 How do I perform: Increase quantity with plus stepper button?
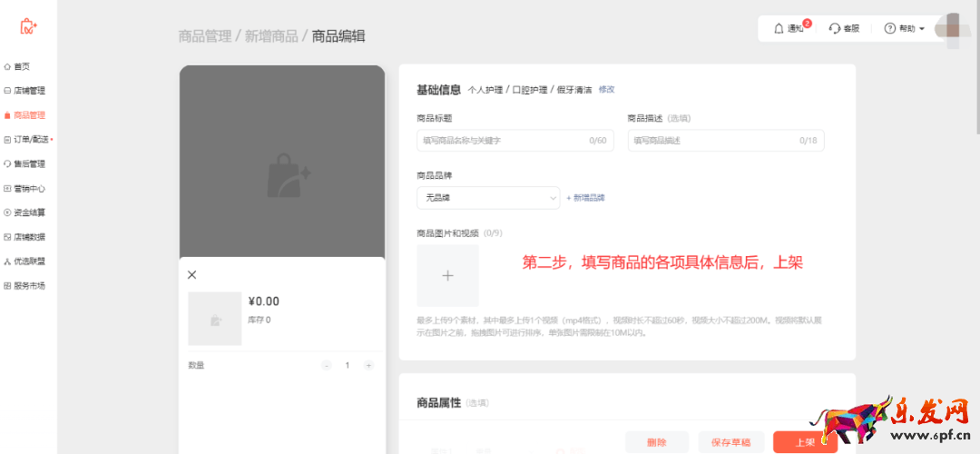point(368,365)
